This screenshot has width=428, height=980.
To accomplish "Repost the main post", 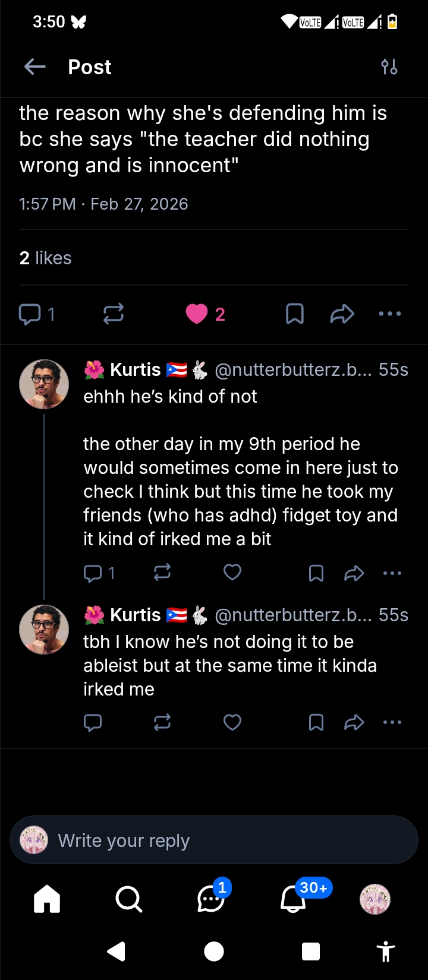I will 113,314.
